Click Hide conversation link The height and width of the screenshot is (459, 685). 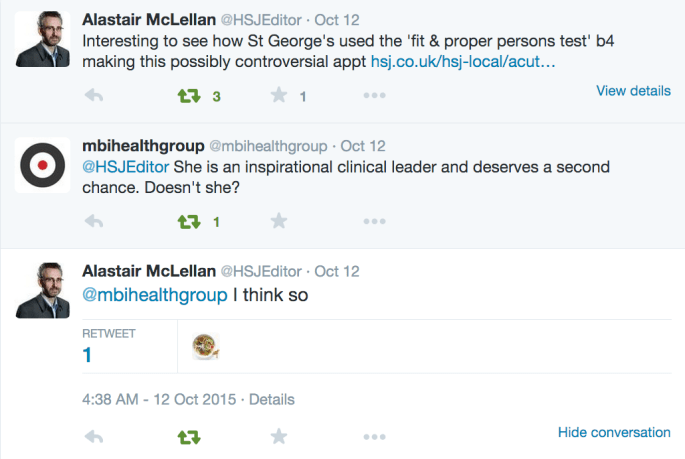(614, 432)
